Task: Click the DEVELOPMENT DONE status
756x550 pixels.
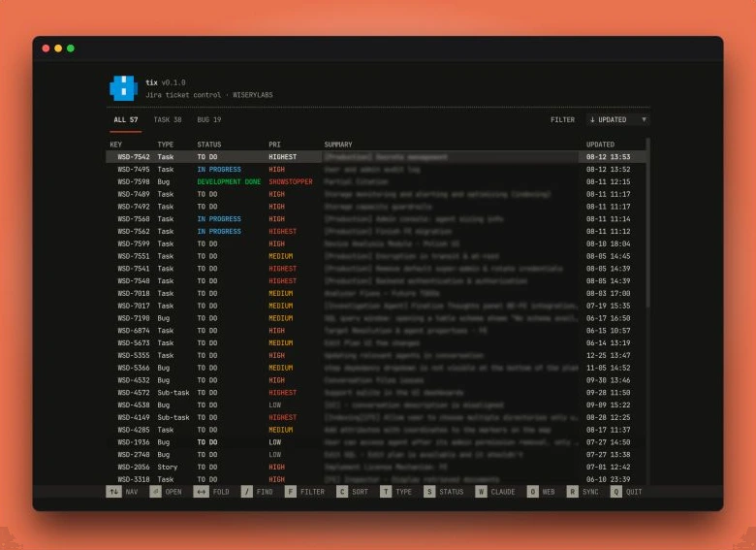Action: tap(229, 182)
